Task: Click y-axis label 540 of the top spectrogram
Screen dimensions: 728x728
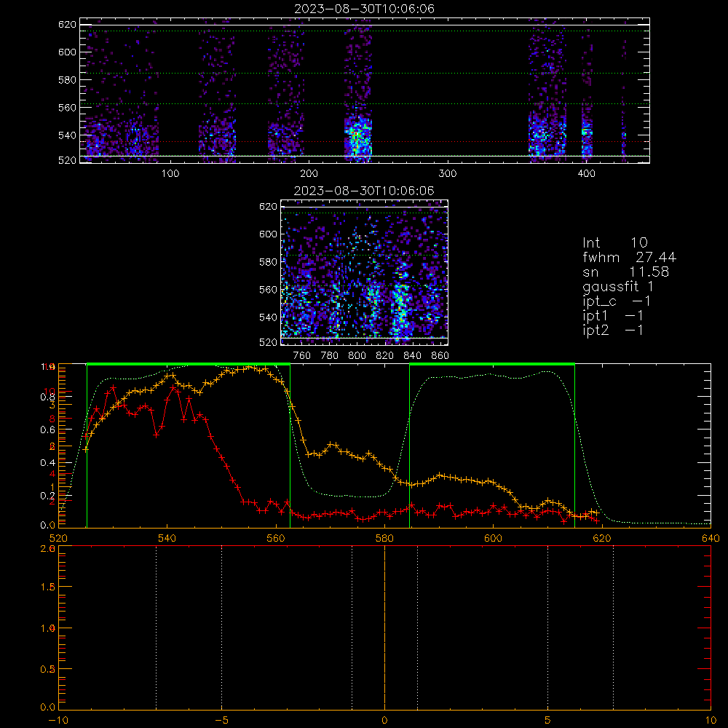Action: 67,135
